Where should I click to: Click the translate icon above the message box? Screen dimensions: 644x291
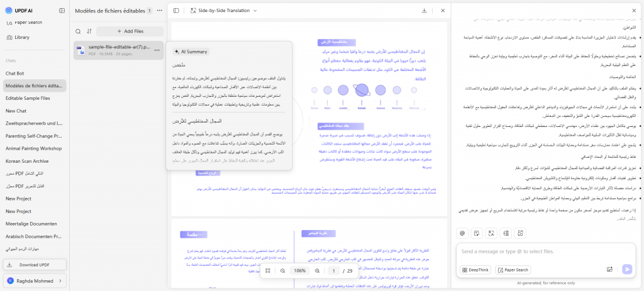pyautogui.click(x=491, y=233)
